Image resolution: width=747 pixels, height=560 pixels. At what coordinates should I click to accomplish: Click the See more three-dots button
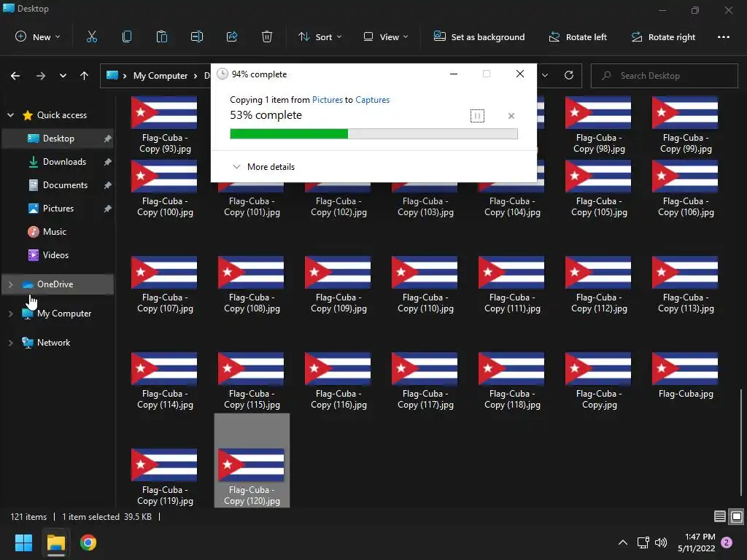723,36
